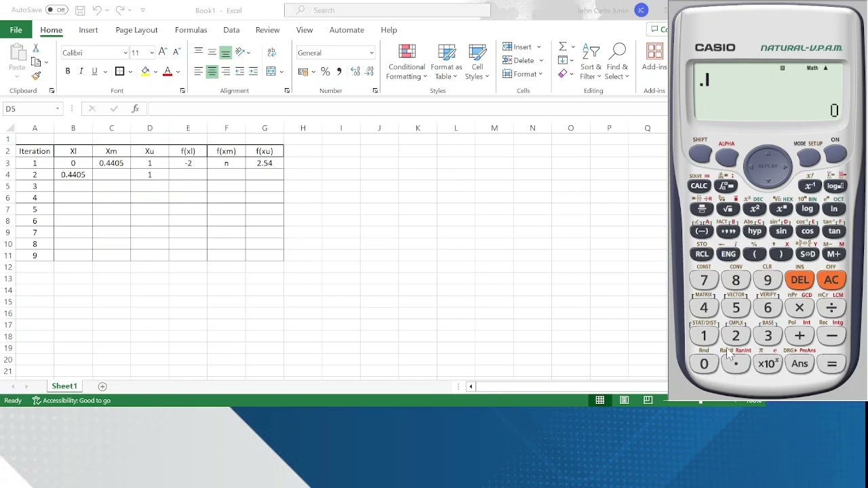
Task: Apply Percent Style number format
Action: click(325, 71)
